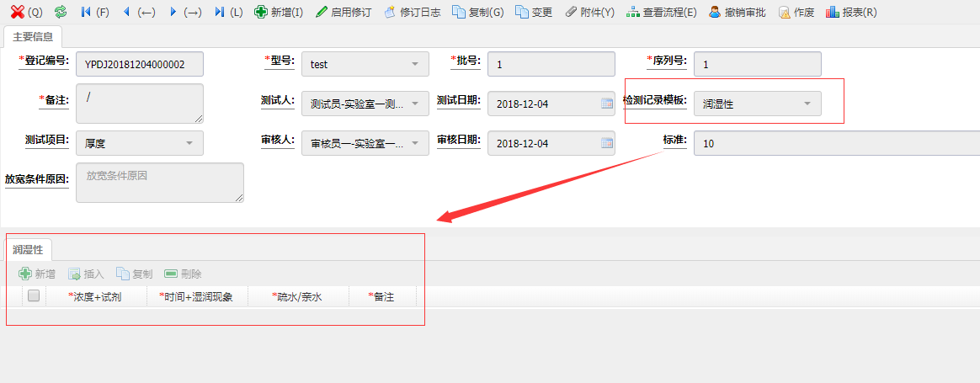Click 复制(G) in top toolbar

click(x=477, y=12)
